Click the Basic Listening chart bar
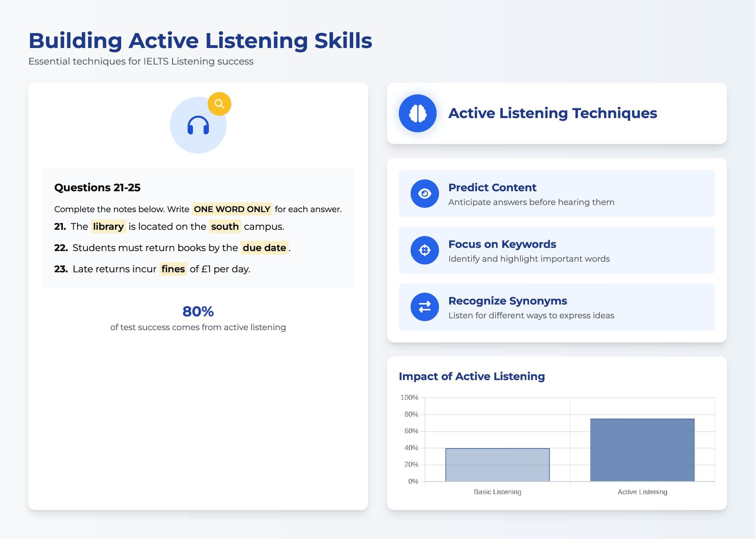 point(497,465)
